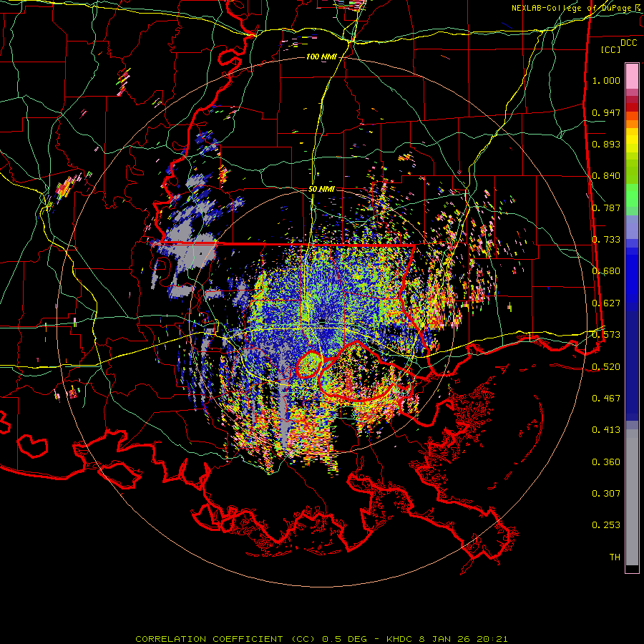Image resolution: width=644 pixels, height=644 pixels.
Task: Click the 0.520 legend value
Action: 606,367
